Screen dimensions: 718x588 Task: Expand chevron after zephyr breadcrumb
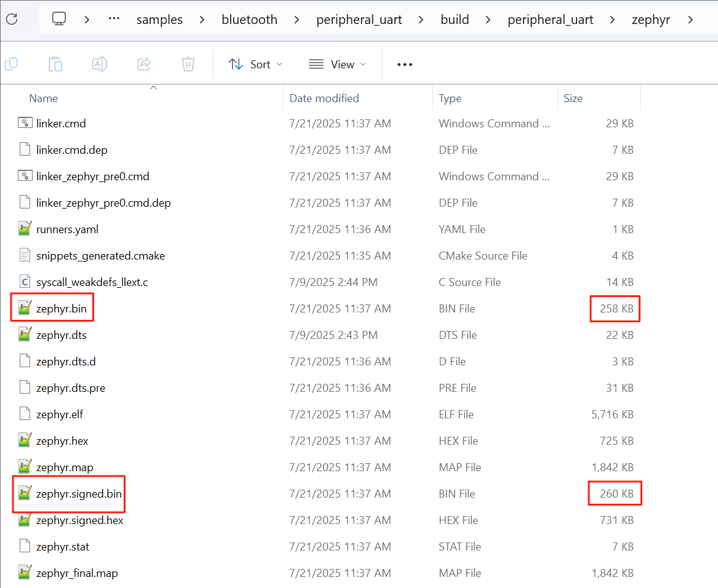690,20
